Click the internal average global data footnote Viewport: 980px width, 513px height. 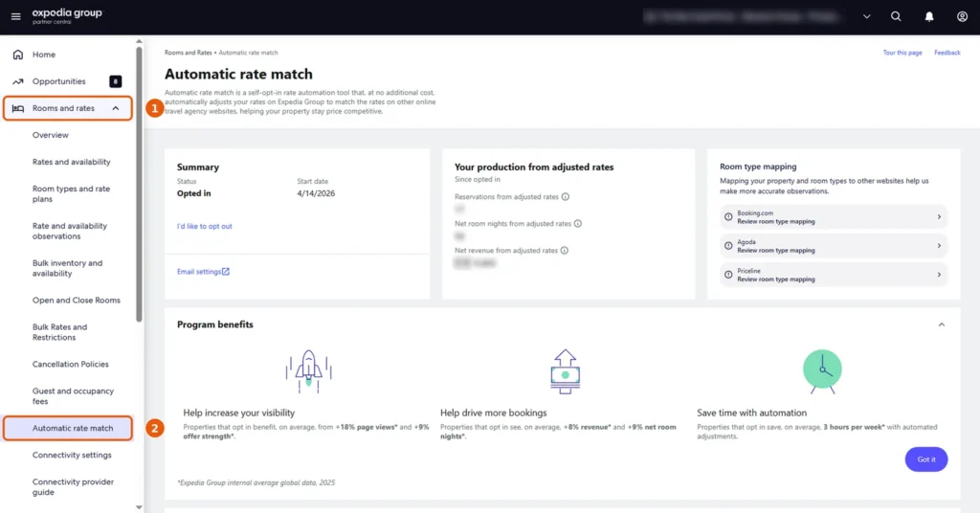256,482
